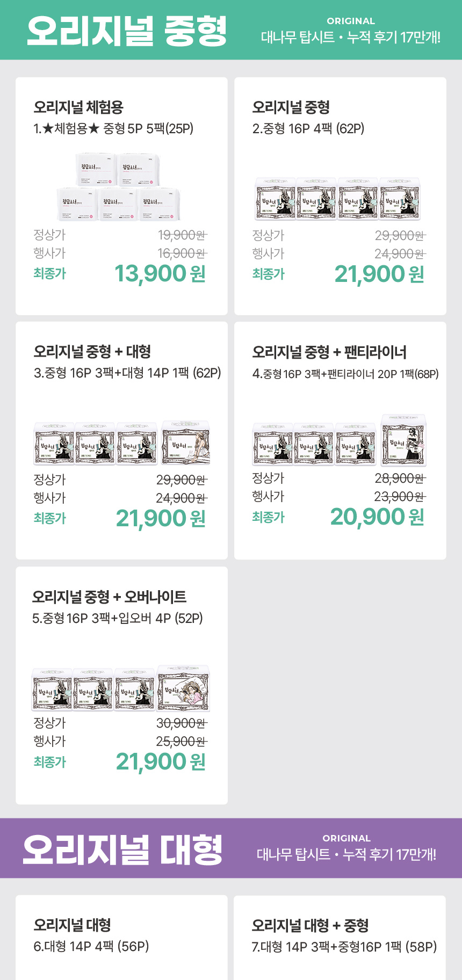
Task: Click the 중형 + 팬티라이너 set product image
Action: pos(340,441)
